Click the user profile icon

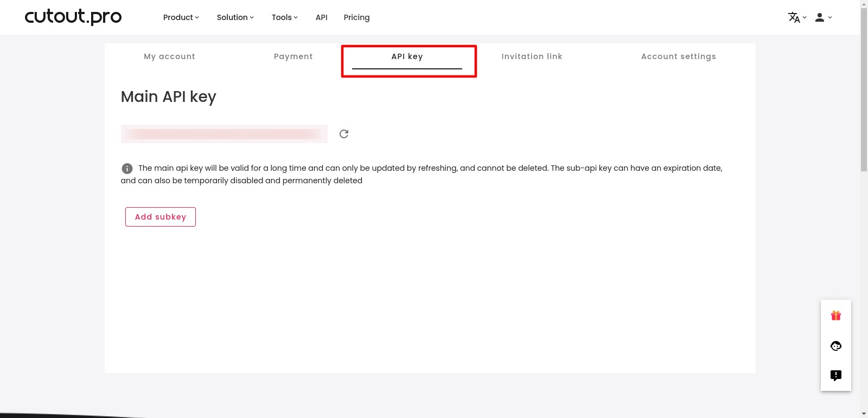pos(820,17)
